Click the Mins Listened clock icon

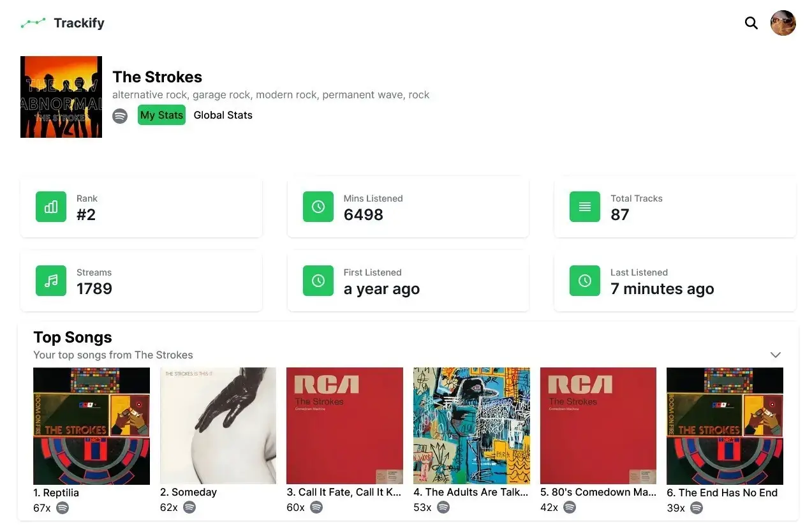tap(318, 207)
